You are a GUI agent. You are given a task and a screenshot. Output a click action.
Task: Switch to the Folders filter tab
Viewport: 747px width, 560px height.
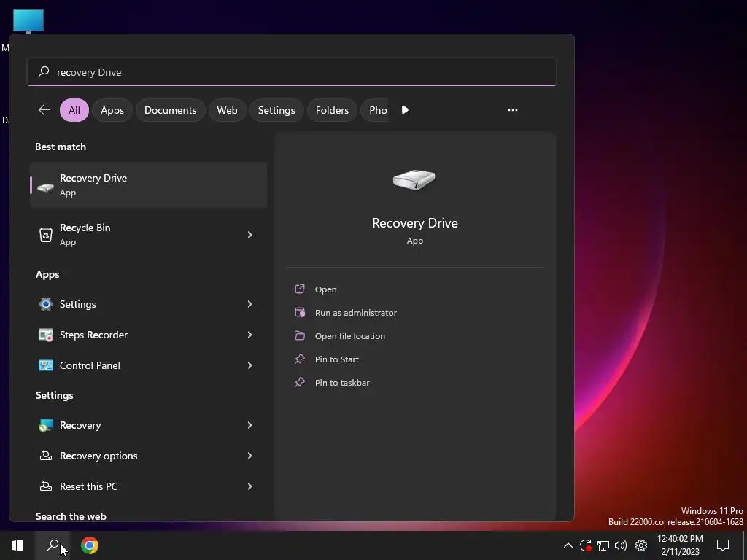tap(332, 110)
